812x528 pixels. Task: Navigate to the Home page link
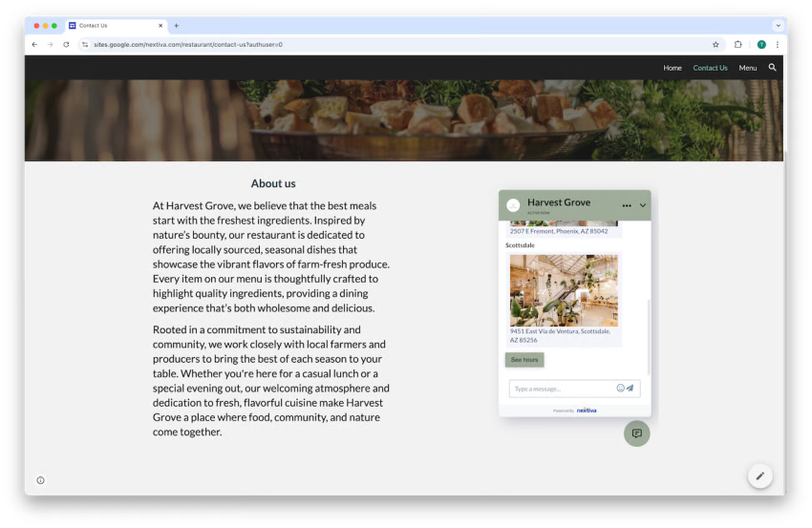tap(673, 68)
